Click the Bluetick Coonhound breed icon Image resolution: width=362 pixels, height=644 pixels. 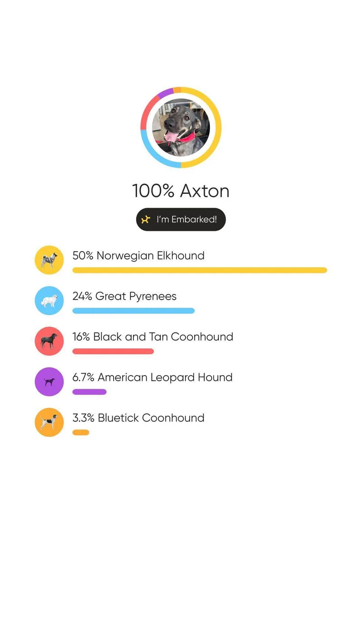tap(49, 422)
